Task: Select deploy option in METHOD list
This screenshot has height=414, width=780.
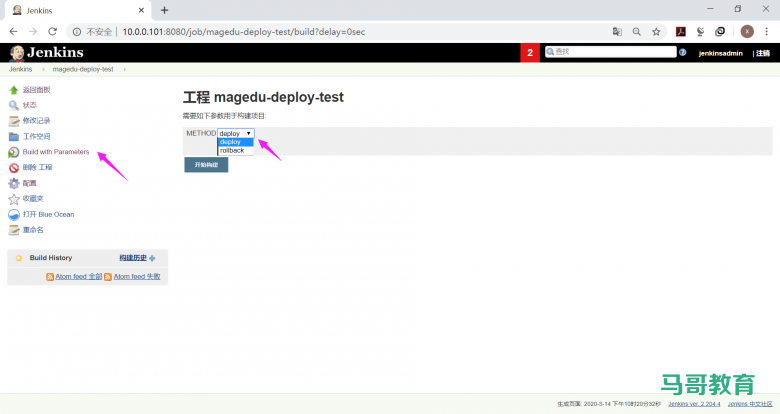Action: pos(236,142)
